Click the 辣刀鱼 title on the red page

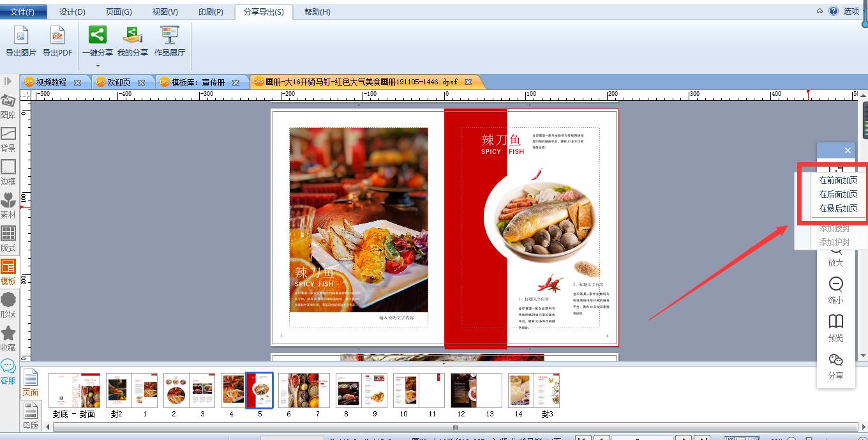pos(501,140)
